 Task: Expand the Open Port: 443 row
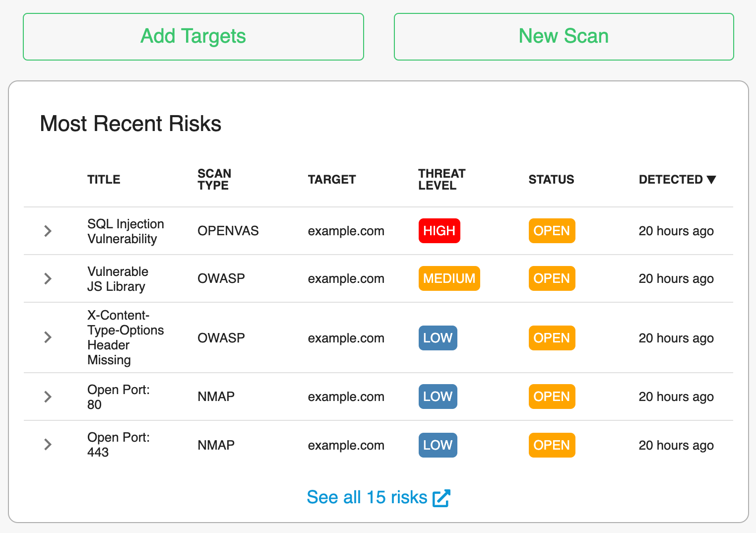coord(48,444)
